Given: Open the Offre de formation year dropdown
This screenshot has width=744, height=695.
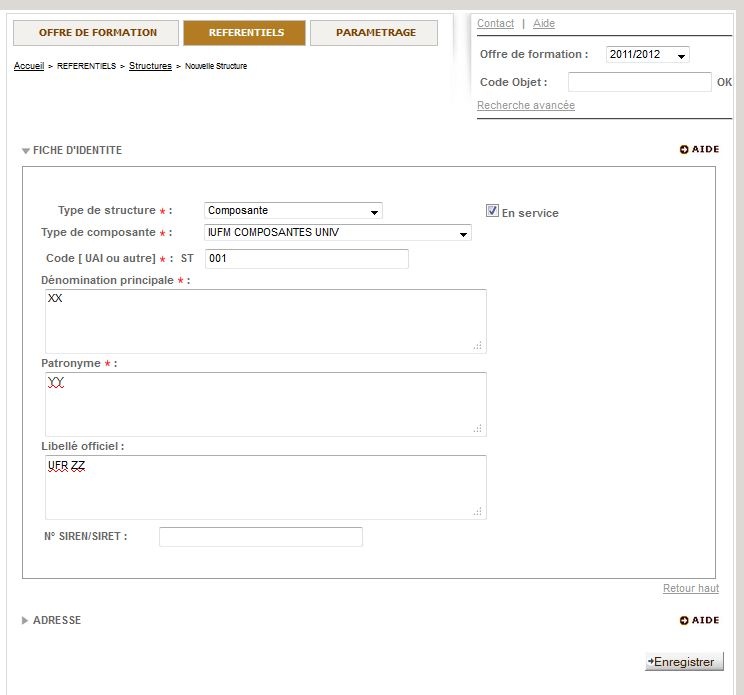Looking at the screenshot, I should click(647, 55).
